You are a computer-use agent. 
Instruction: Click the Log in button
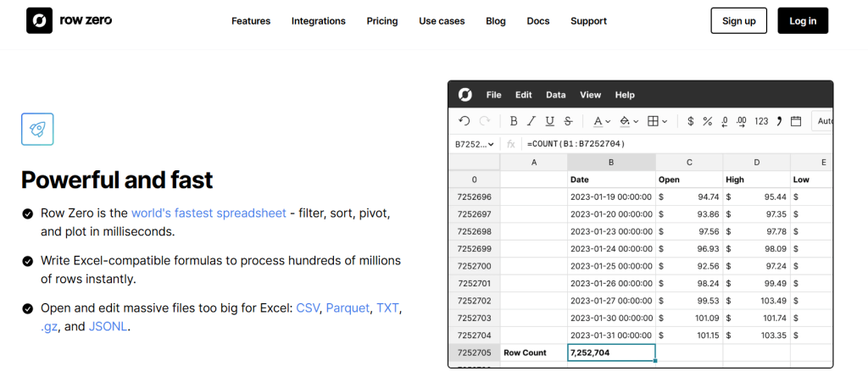pos(803,21)
